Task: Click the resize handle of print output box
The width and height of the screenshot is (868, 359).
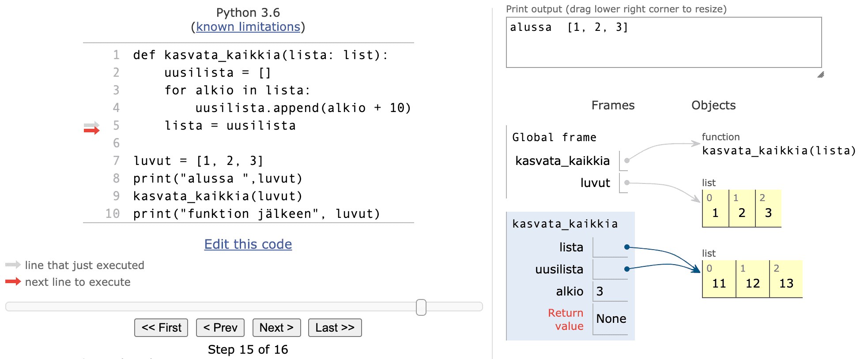Action: point(820,75)
